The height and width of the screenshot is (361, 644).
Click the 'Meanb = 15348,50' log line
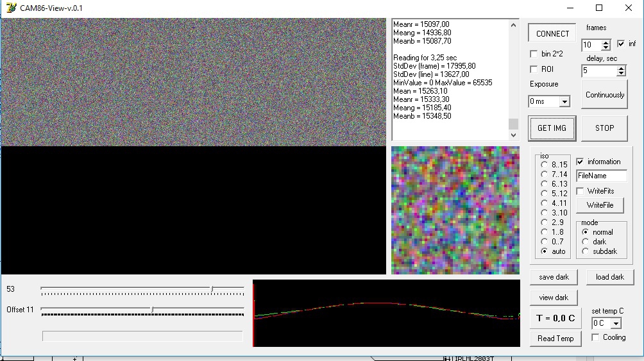click(x=422, y=116)
